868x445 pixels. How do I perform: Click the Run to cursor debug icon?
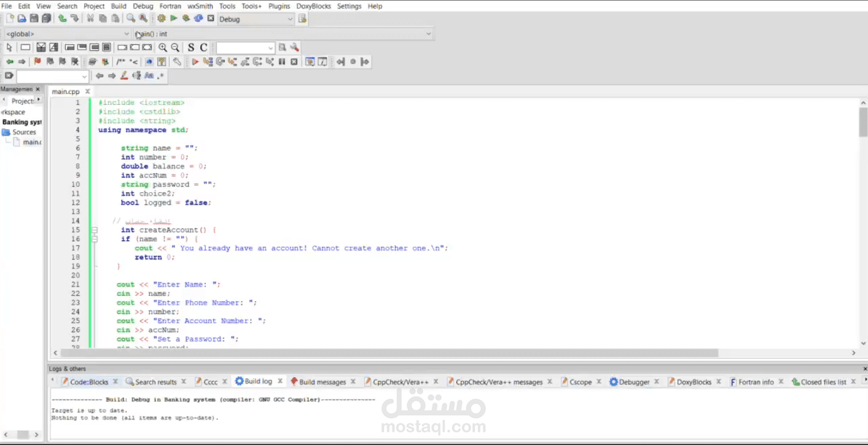click(x=208, y=61)
